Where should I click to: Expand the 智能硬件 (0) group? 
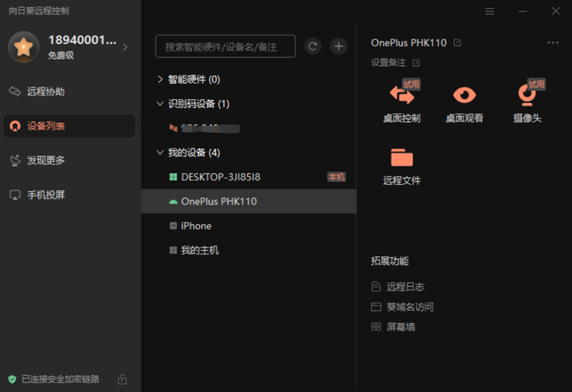point(160,79)
